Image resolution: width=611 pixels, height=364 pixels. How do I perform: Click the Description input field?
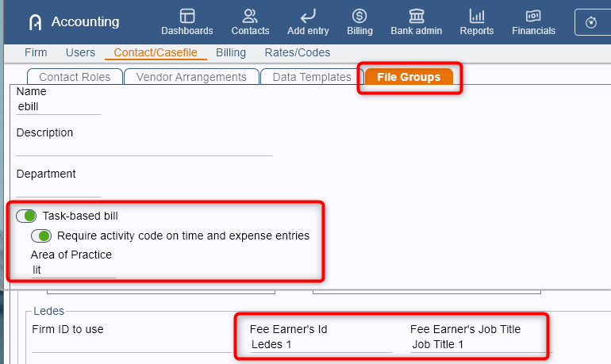(x=144, y=148)
